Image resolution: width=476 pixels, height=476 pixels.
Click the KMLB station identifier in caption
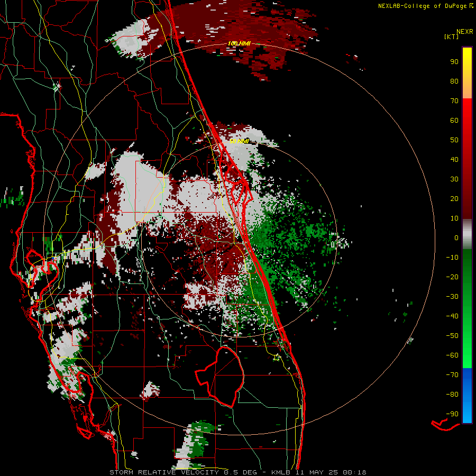coord(281,472)
